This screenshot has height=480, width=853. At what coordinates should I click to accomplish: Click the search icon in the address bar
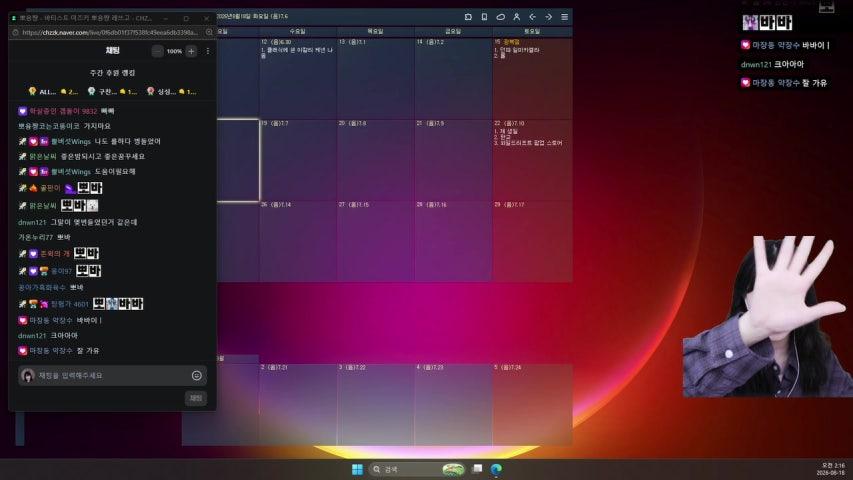pos(209,33)
